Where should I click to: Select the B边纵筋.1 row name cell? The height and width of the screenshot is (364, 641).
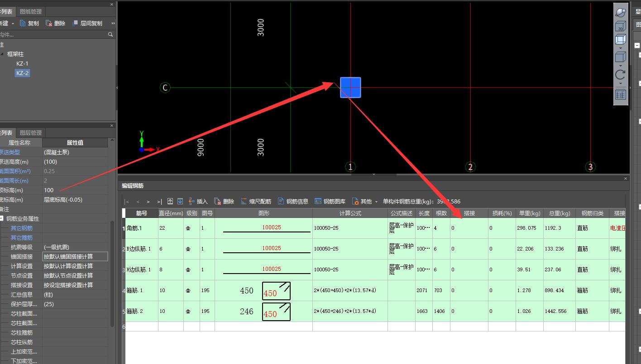click(142, 249)
